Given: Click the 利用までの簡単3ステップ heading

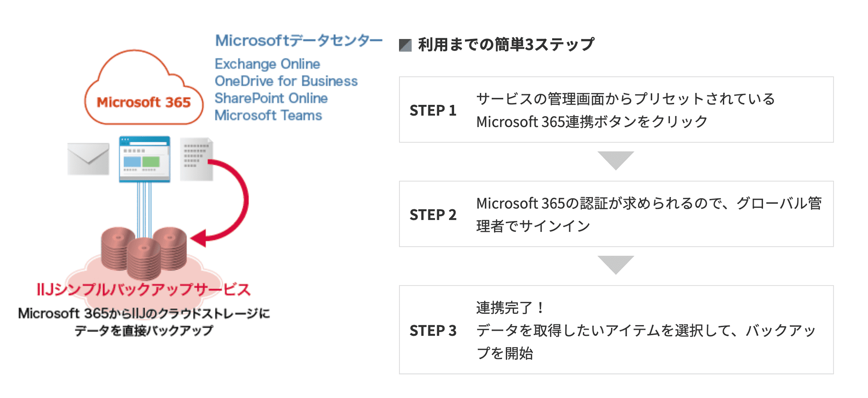Looking at the screenshot, I should [506, 44].
